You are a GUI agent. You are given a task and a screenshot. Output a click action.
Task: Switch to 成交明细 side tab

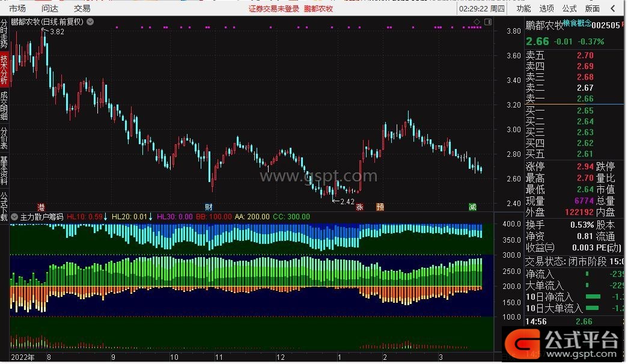tap(4, 106)
